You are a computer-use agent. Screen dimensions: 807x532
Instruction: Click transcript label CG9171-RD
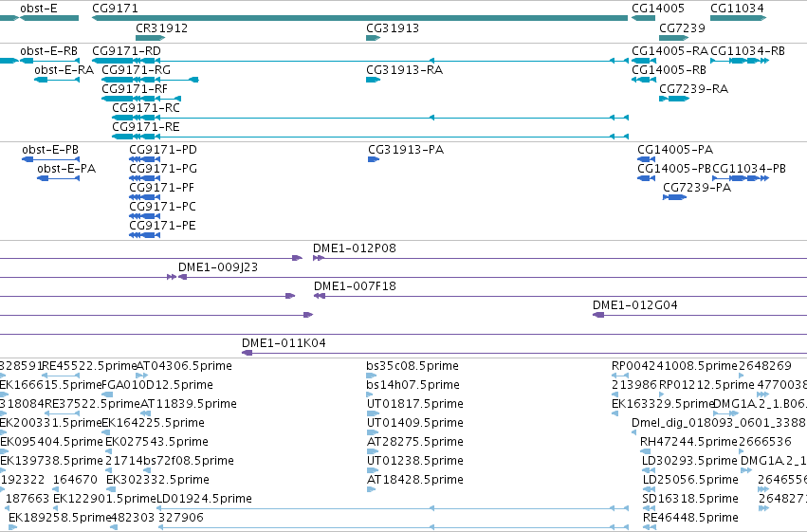coord(127,51)
